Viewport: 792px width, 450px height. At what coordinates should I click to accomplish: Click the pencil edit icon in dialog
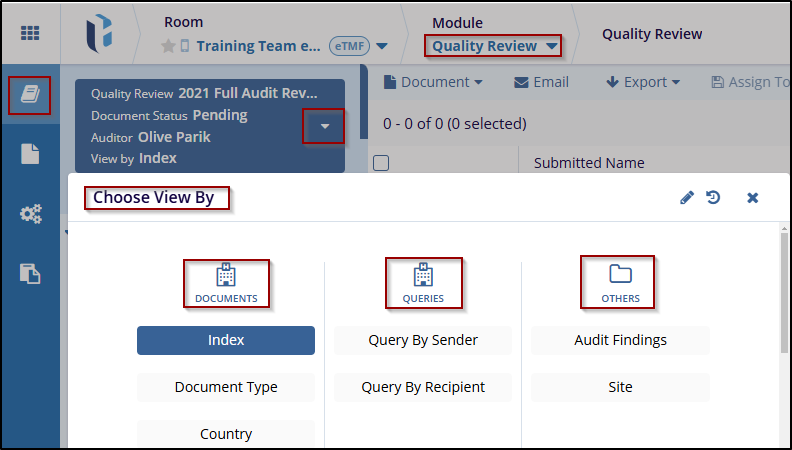[x=687, y=198]
